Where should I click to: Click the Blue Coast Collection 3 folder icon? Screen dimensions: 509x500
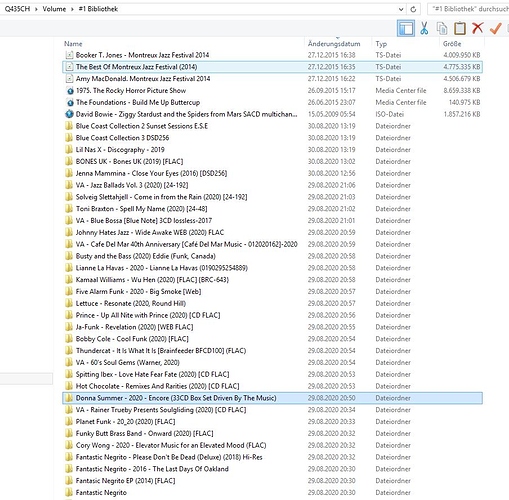pos(69,138)
